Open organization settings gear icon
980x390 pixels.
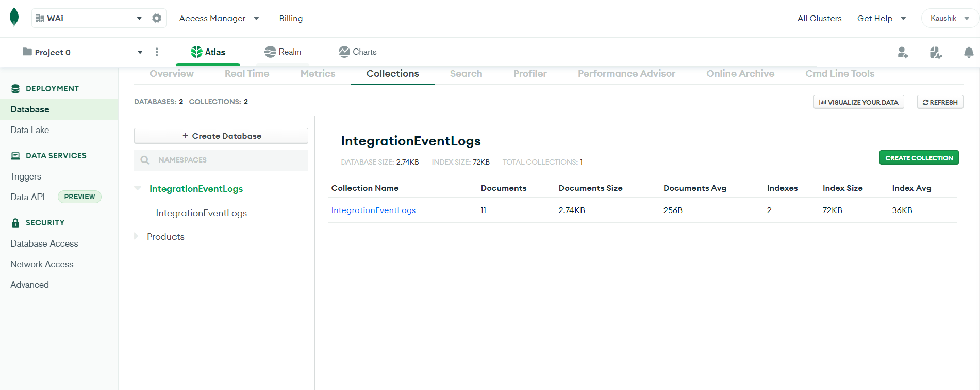pos(157,18)
